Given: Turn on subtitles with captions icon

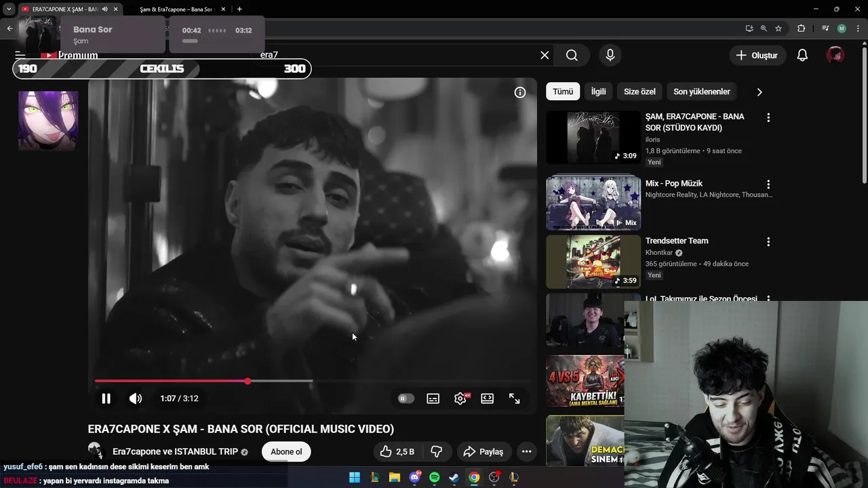Looking at the screenshot, I should 433,399.
